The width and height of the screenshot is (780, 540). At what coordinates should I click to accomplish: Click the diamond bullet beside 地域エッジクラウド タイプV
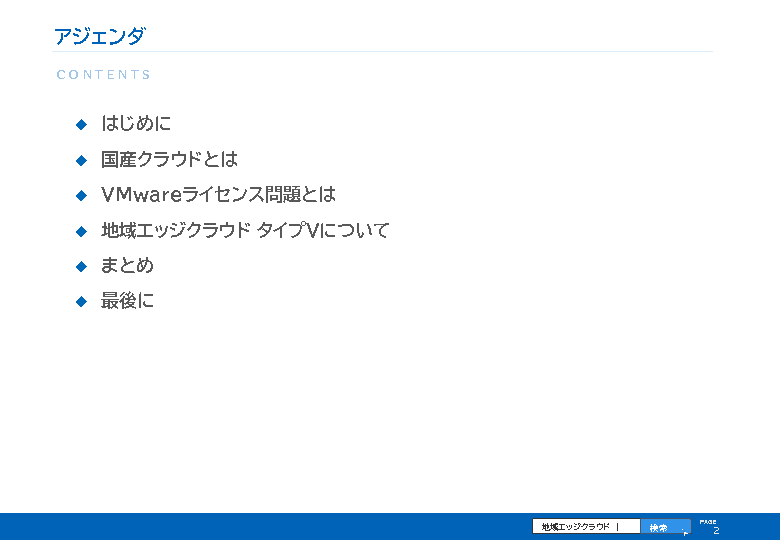(x=82, y=231)
